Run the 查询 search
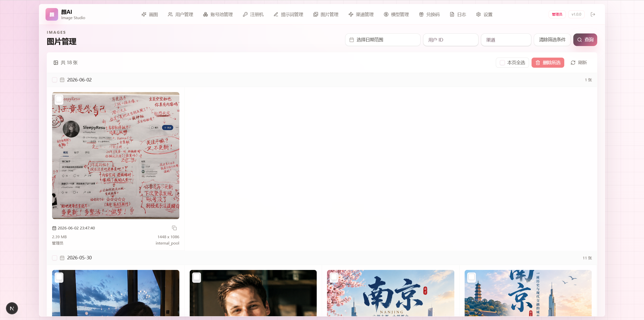 [585, 40]
